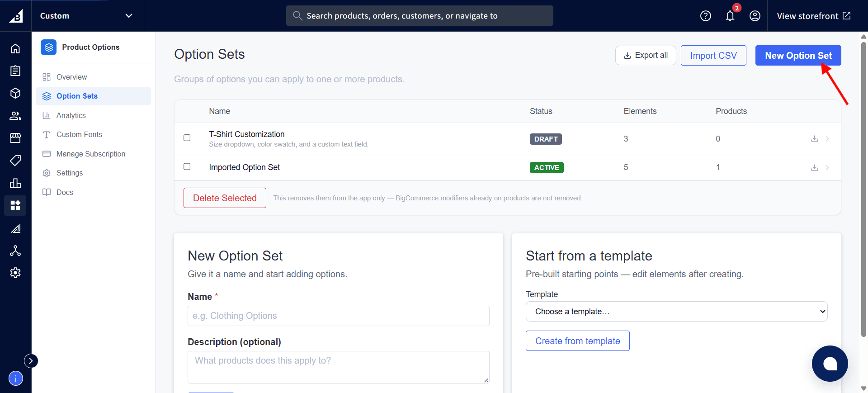Image resolution: width=868 pixels, height=393 pixels.
Task: Click the Export all button
Action: (x=646, y=56)
